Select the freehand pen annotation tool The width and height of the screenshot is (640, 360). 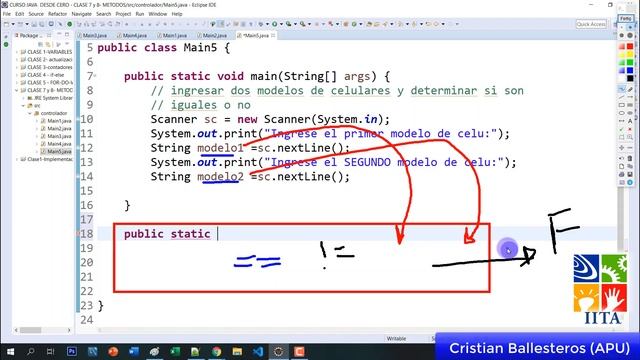[x=622, y=89]
